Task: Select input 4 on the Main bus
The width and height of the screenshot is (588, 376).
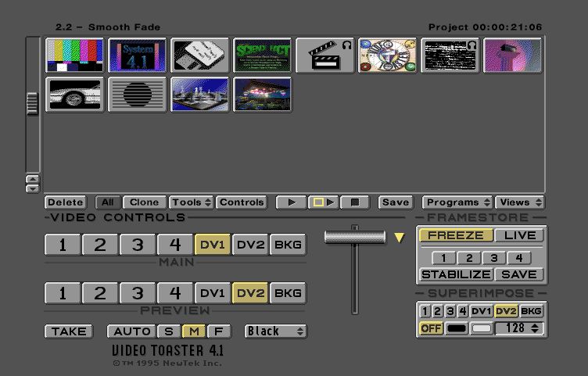Action: click(174, 245)
